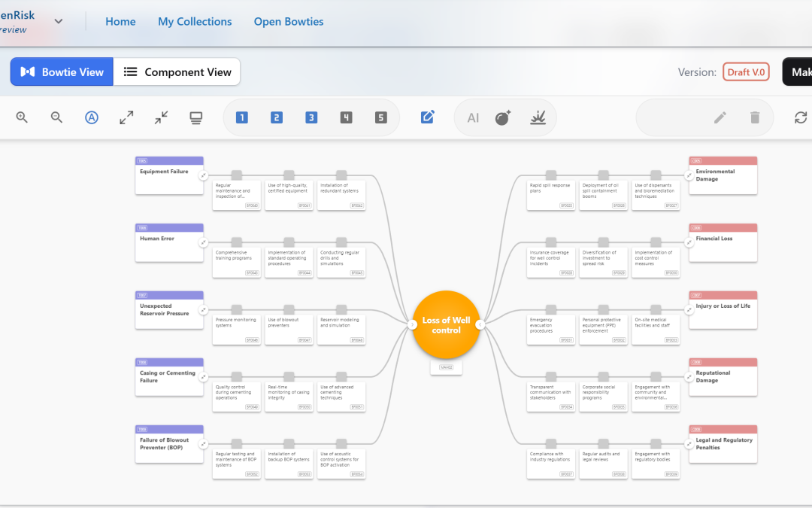Toggle diagram level 1 display
Screen dimensions: 812x508
(x=241, y=117)
